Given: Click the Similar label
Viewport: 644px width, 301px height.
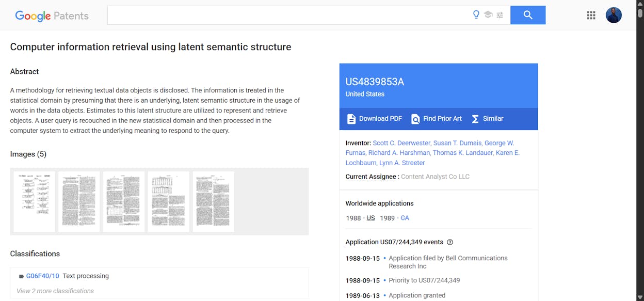Looking at the screenshot, I should point(493,119).
